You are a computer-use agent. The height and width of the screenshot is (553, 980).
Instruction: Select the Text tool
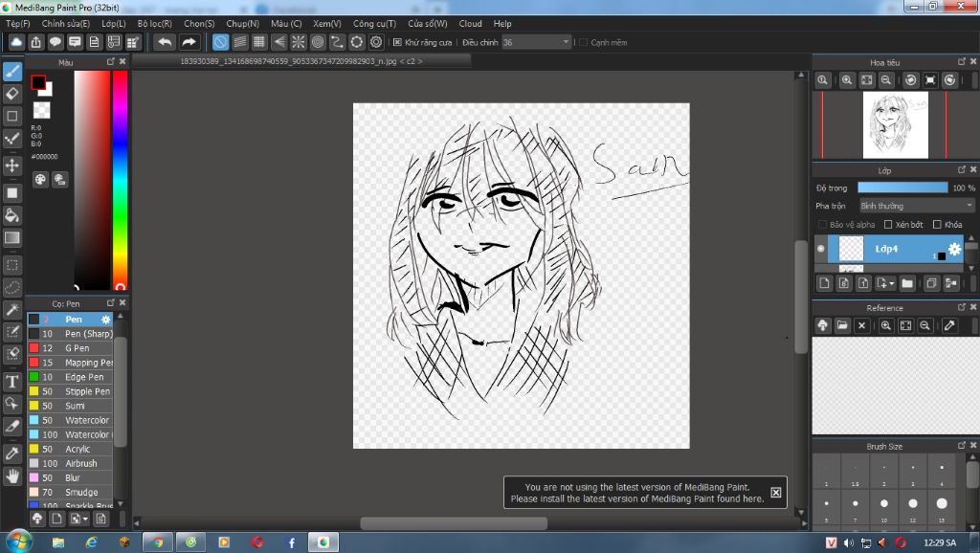click(x=11, y=381)
